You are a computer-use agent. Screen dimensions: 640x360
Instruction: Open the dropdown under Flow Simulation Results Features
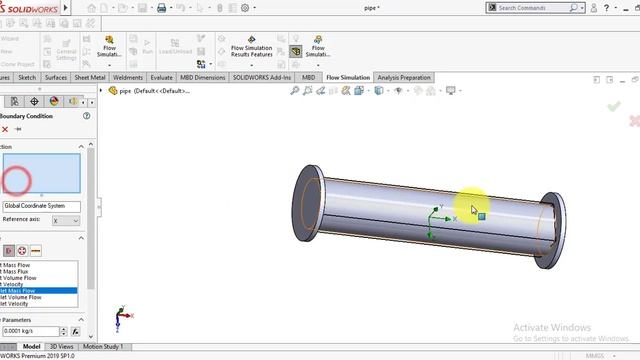(x=251, y=65)
